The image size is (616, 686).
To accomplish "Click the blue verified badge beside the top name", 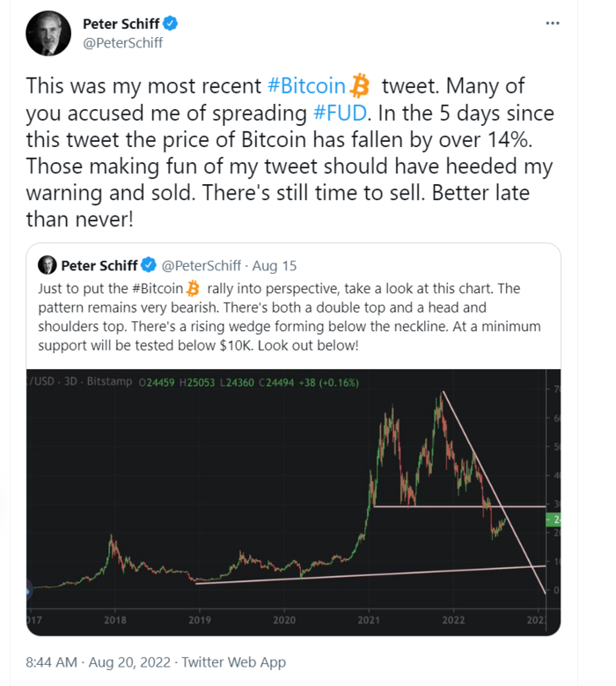I will (x=170, y=23).
